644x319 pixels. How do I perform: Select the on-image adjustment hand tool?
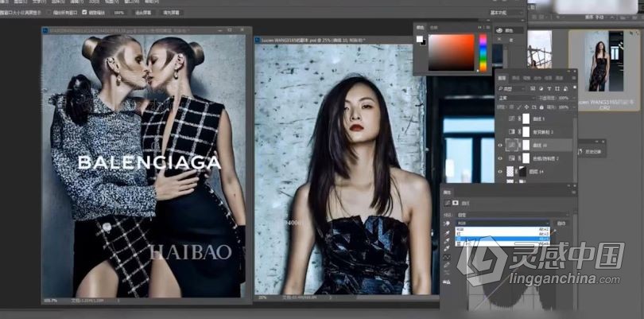[447, 224]
